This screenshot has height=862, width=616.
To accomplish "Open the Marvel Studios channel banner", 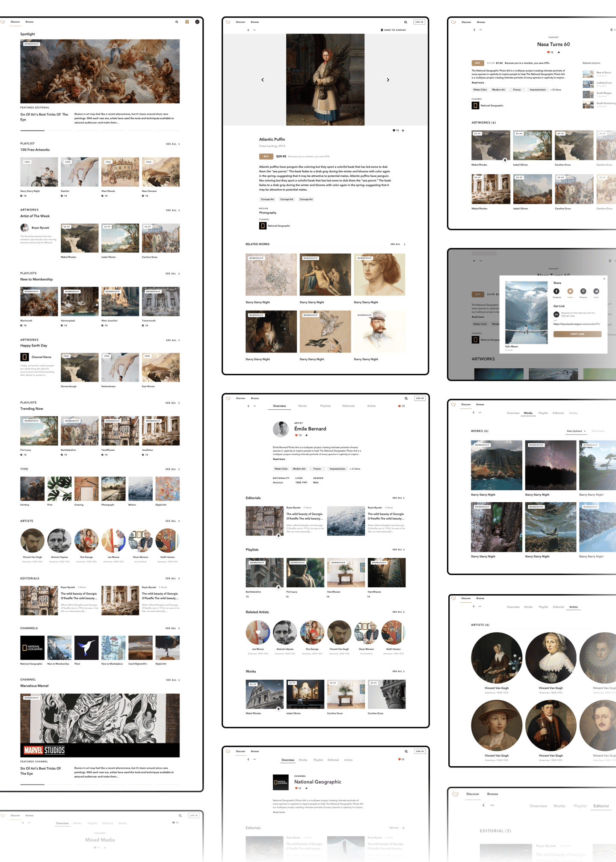I will (x=100, y=726).
